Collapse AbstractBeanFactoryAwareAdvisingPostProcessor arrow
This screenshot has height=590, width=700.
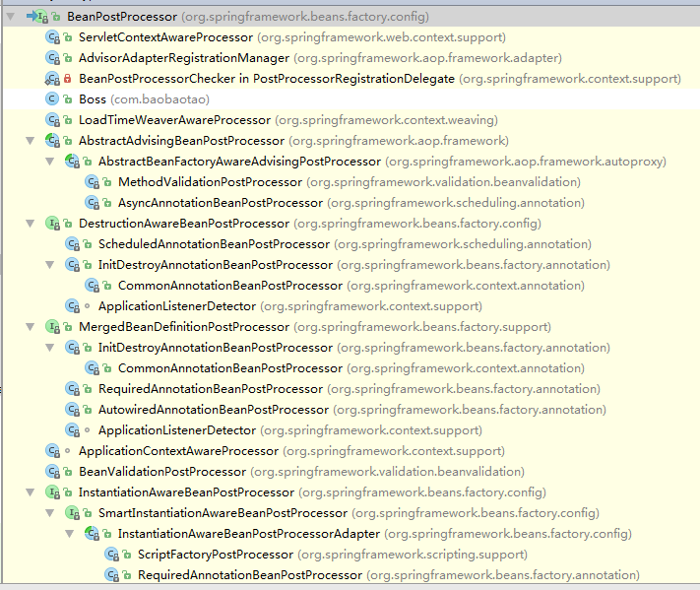tap(49, 162)
